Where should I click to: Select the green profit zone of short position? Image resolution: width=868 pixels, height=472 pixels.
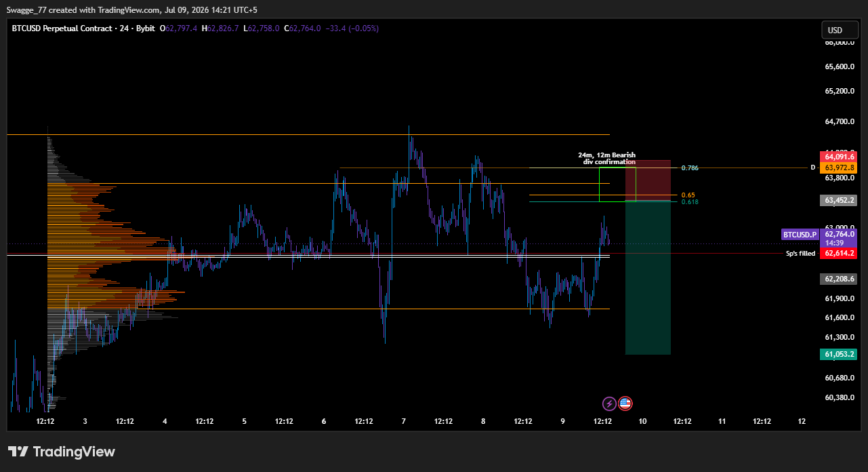click(x=648, y=277)
